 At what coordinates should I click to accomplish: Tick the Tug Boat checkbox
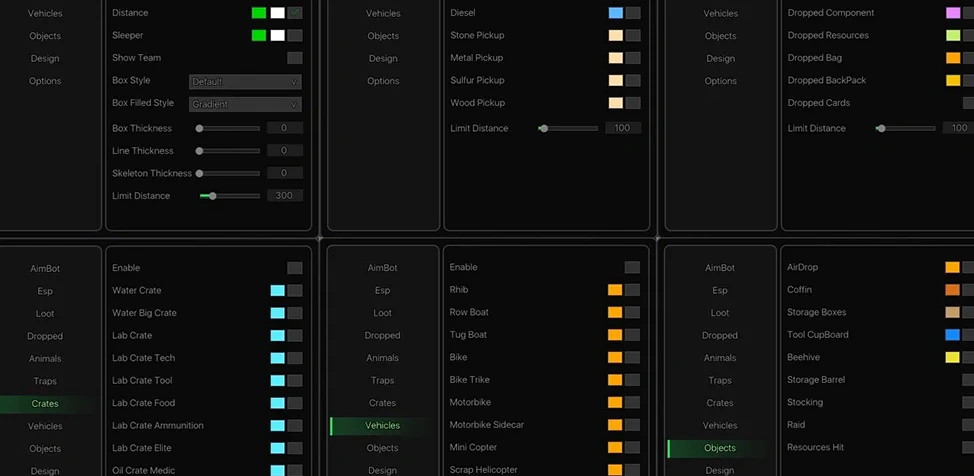632,335
